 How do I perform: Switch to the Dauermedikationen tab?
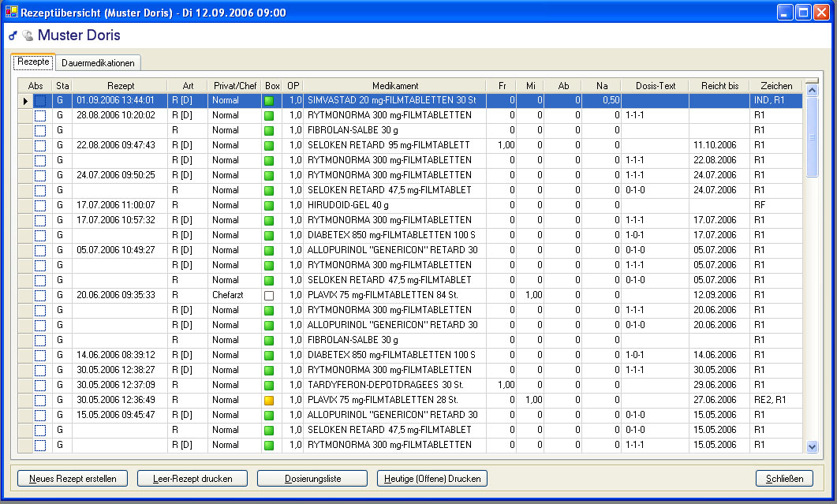coord(98,63)
